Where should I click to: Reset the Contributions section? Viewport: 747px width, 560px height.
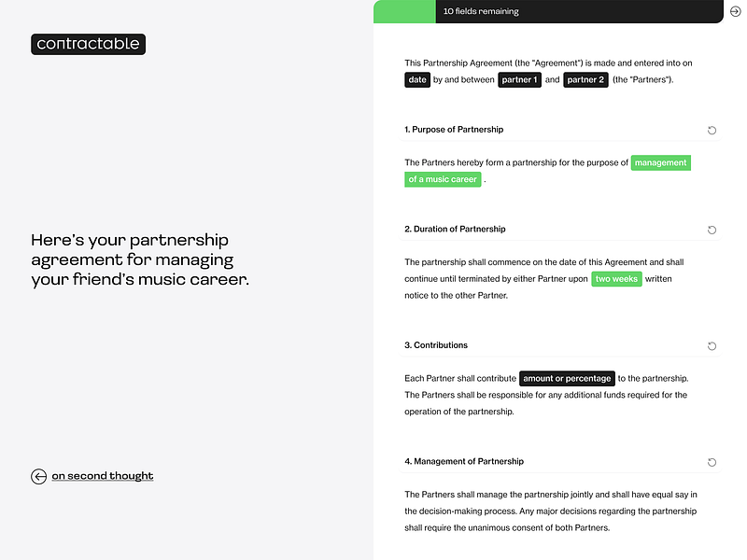pos(712,346)
